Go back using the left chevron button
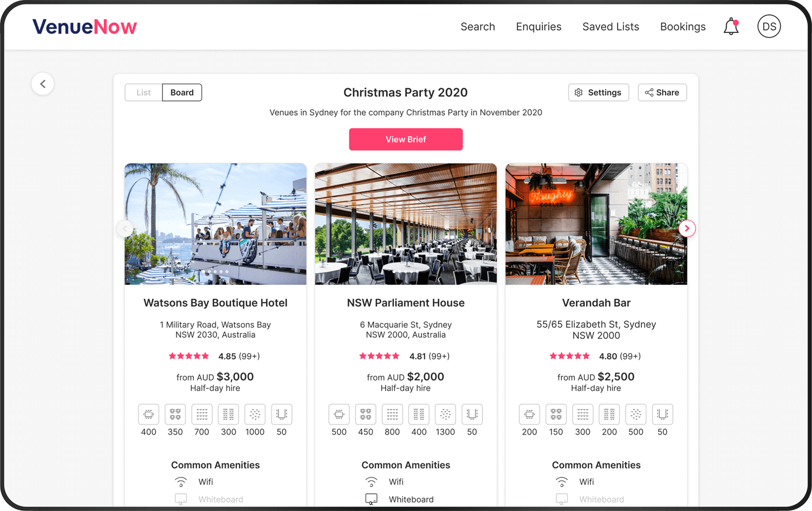This screenshot has height=511, width=812. pyautogui.click(x=42, y=84)
